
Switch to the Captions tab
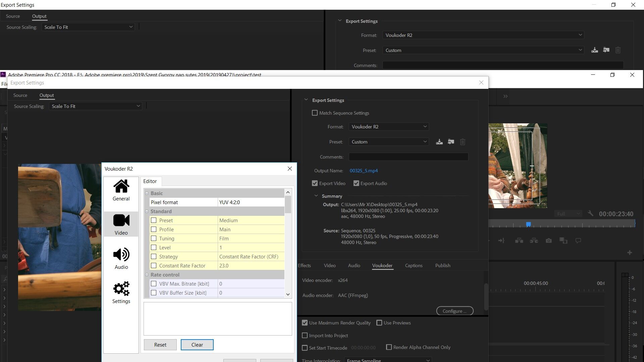414,265
